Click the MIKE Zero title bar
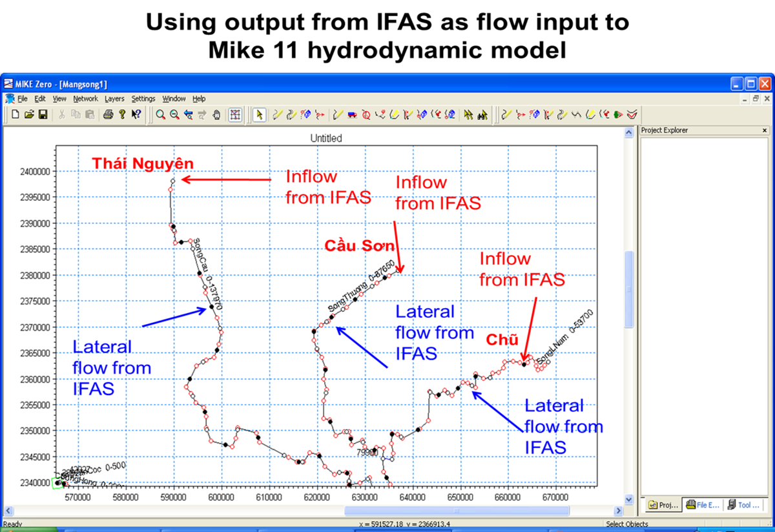The height and width of the screenshot is (532, 775). pyautogui.click(x=387, y=84)
